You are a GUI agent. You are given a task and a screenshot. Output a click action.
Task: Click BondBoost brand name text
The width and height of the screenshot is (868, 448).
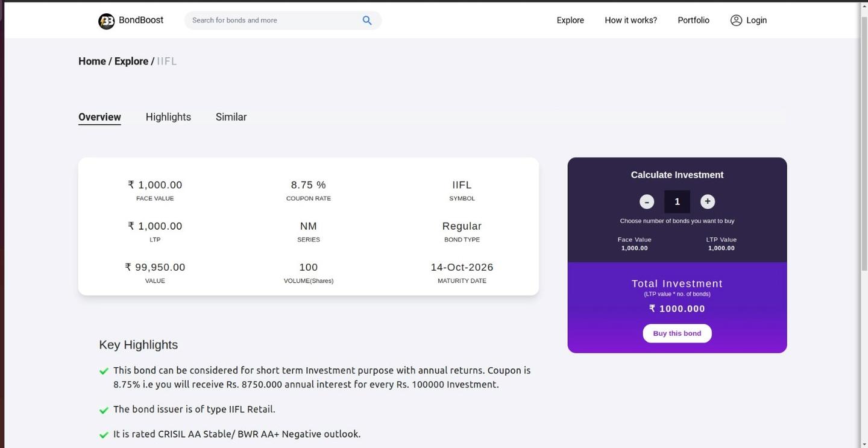(141, 21)
